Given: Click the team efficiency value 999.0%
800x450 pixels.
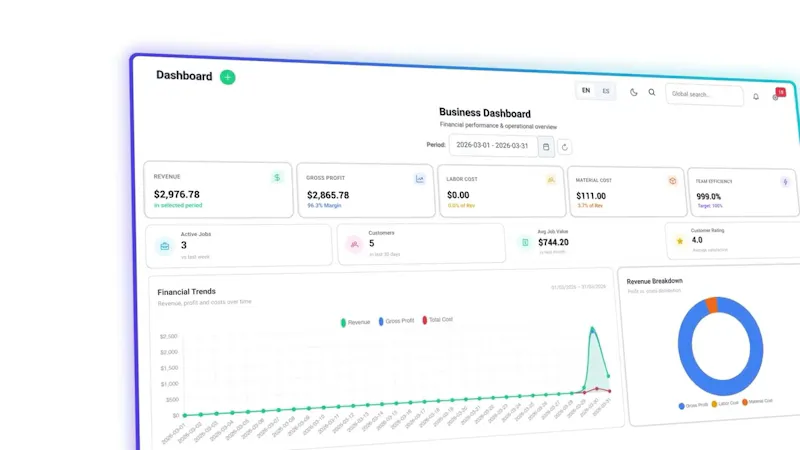Looking at the screenshot, I should coord(709,196).
